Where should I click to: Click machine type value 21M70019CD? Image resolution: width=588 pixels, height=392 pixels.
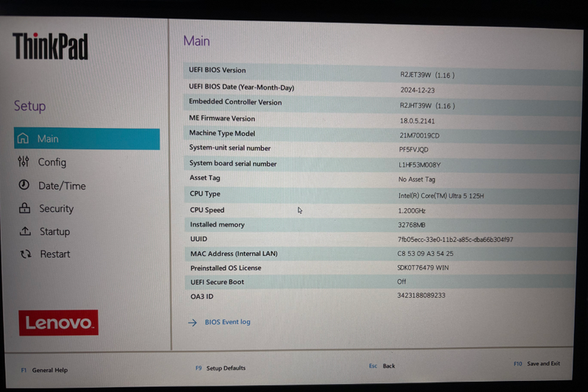(x=419, y=135)
